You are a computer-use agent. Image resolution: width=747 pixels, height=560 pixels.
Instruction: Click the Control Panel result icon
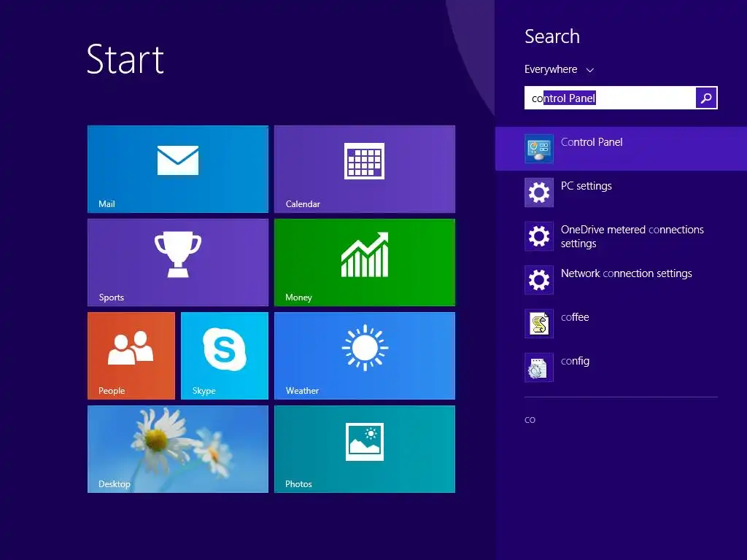tap(539, 149)
